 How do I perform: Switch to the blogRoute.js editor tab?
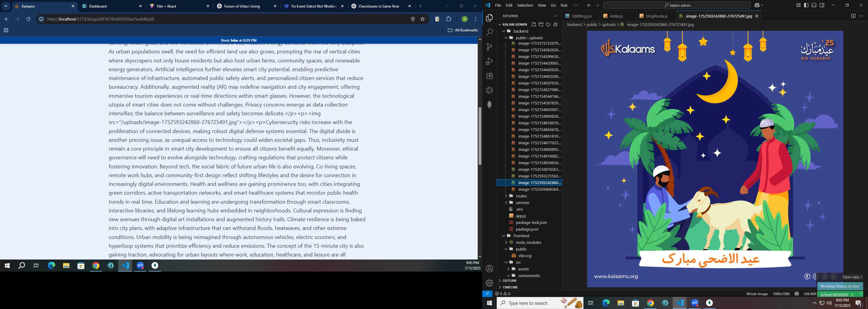[x=657, y=16]
